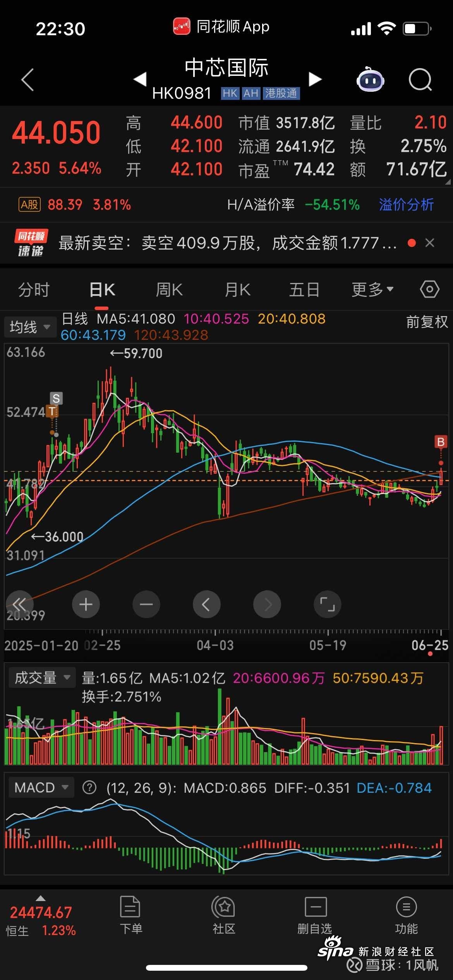
Task: Open fullscreen chart view
Action: point(327,604)
